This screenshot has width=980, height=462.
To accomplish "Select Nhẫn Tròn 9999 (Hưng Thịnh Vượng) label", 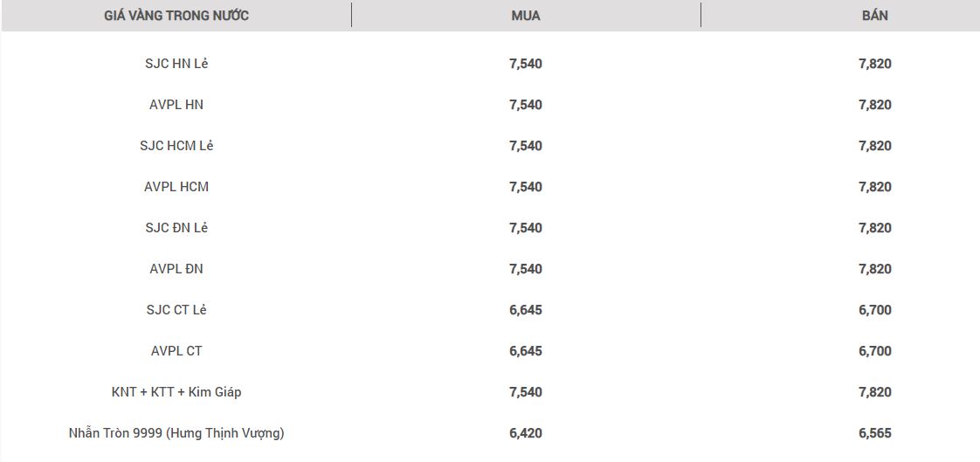I will pyautogui.click(x=176, y=433).
